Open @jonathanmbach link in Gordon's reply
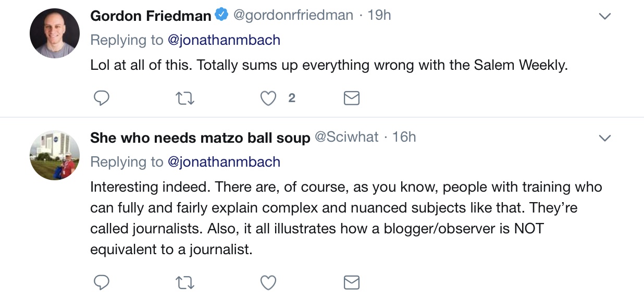 coord(224,40)
